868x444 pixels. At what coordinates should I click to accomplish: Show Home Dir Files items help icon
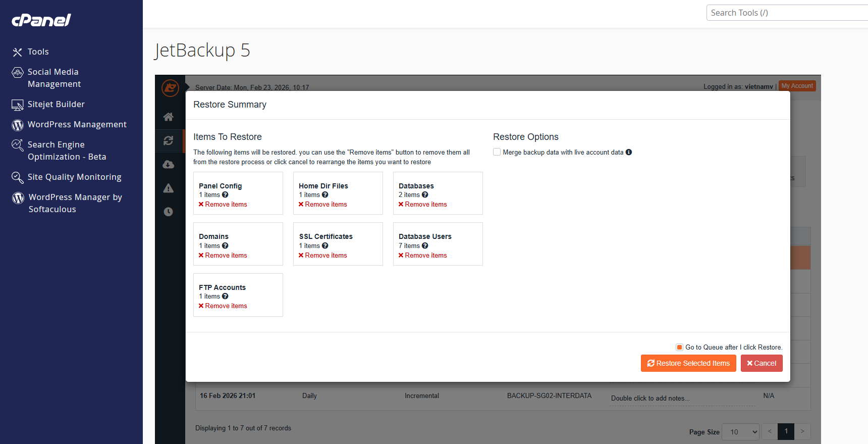click(x=325, y=194)
